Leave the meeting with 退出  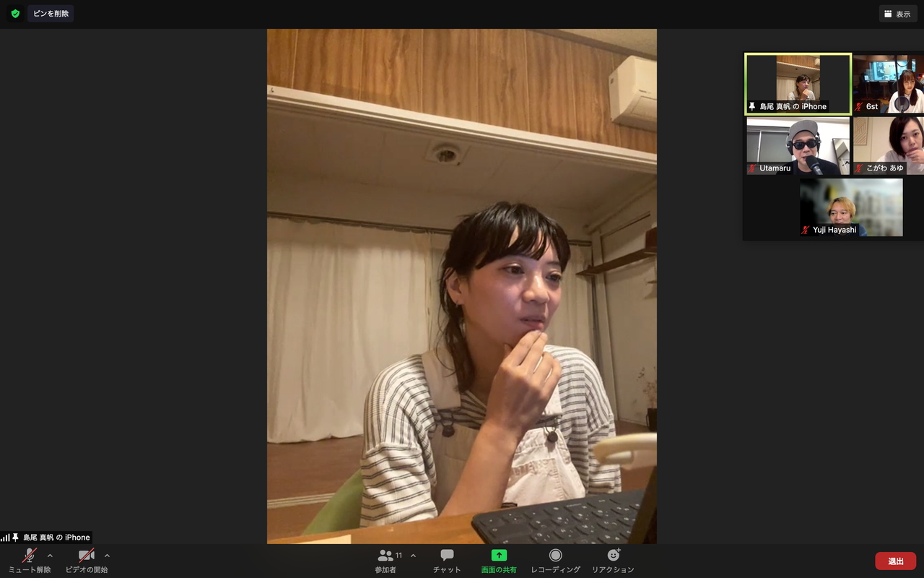[x=896, y=561]
